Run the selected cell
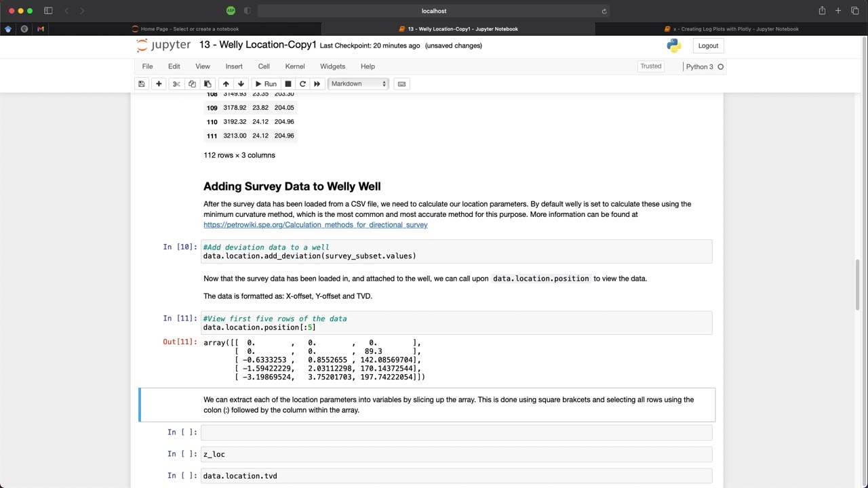This screenshot has width=868, height=488. pyautogui.click(x=267, y=83)
